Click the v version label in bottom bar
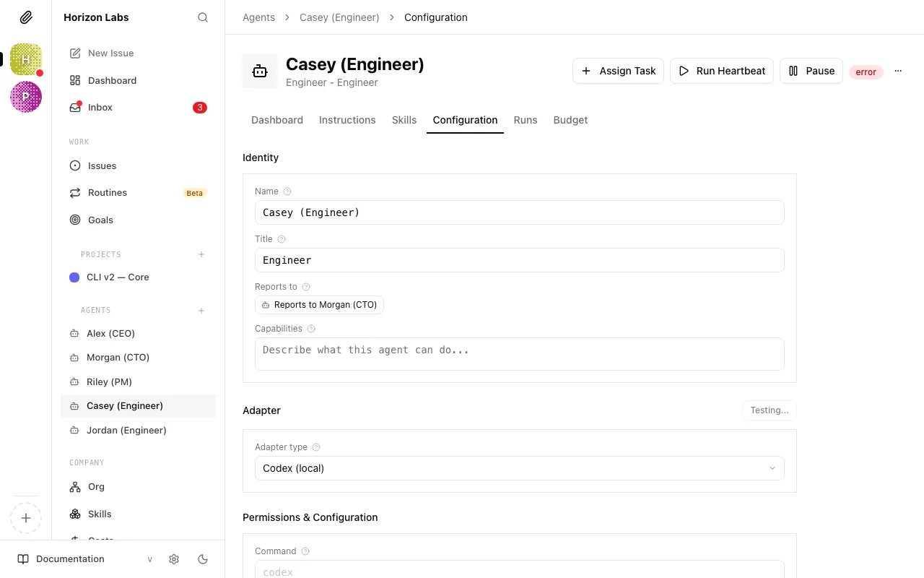The height and width of the screenshot is (578, 924). click(x=150, y=559)
